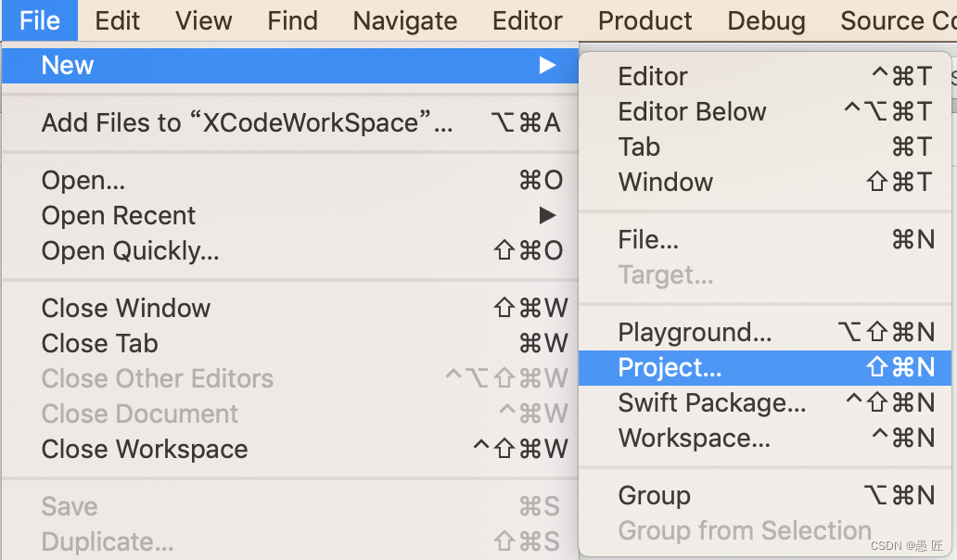The height and width of the screenshot is (560, 957).
Task: Open the View menu
Action: 203,20
